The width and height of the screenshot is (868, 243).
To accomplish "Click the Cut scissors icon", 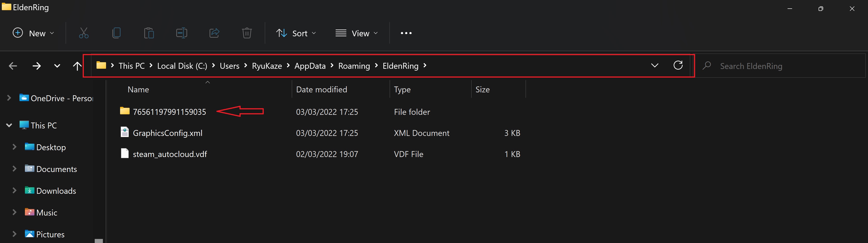I will [84, 33].
